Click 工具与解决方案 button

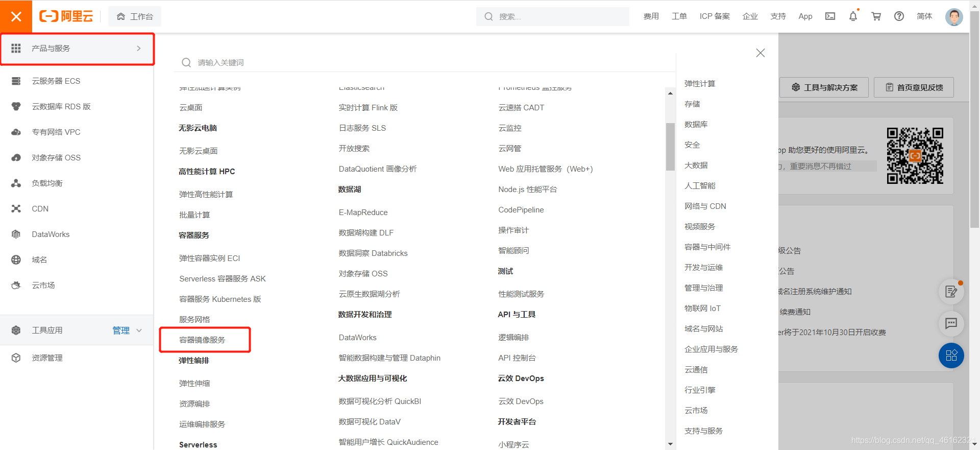click(x=824, y=87)
